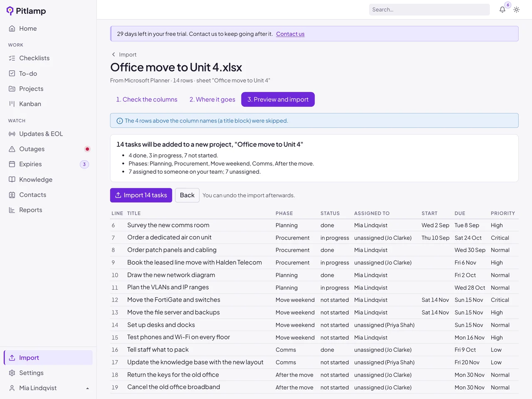Click the DUE column header
This screenshot has height=399, width=532.
(460, 213)
